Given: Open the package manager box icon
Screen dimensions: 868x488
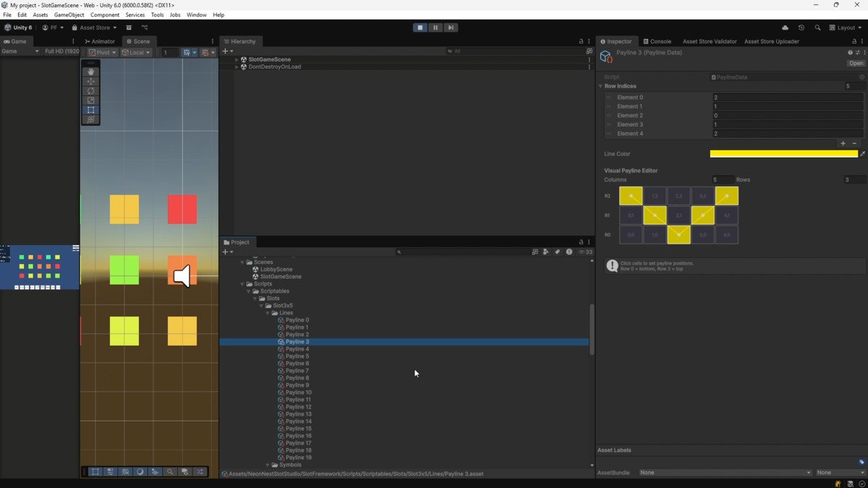Looking at the screenshot, I should click(129, 27).
